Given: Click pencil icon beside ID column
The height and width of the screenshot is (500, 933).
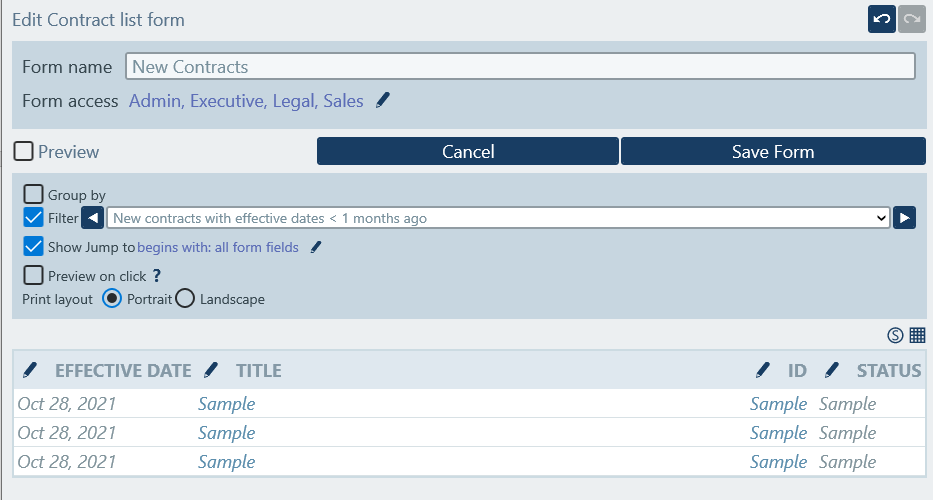Looking at the screenshot, I should click(x=763, y=371).
